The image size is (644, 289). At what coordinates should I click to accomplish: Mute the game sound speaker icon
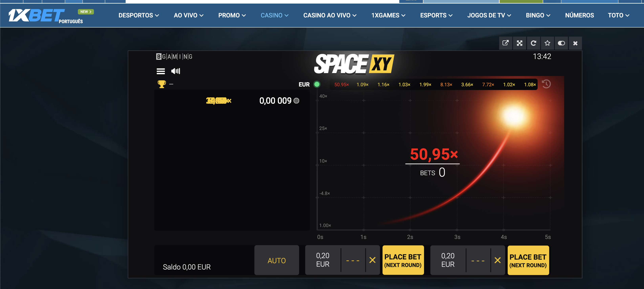pyautogui.click(x=176, y=71)
